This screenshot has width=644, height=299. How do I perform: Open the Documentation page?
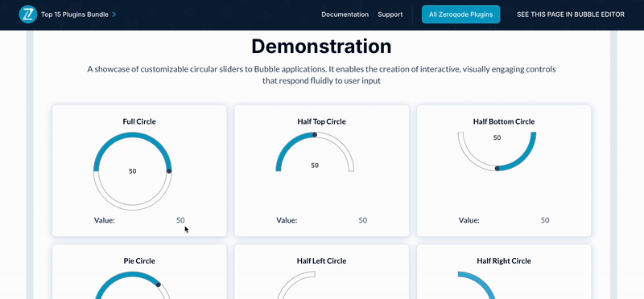(345, 14)
